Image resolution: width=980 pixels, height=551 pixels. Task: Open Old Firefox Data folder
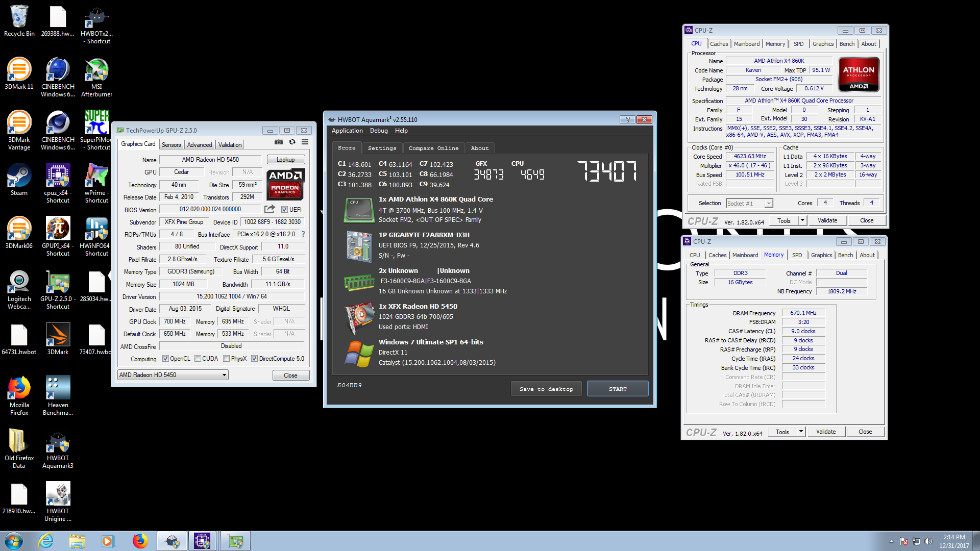tap(19, 449)
